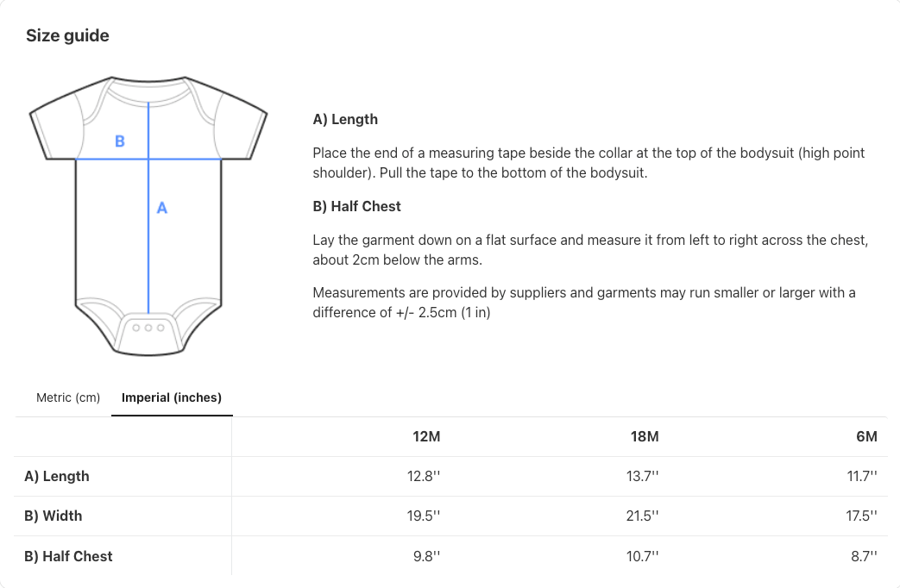Click the 'A) Length' heading in the description
This screenshot has height=588, width=900.
pos(345,119)
